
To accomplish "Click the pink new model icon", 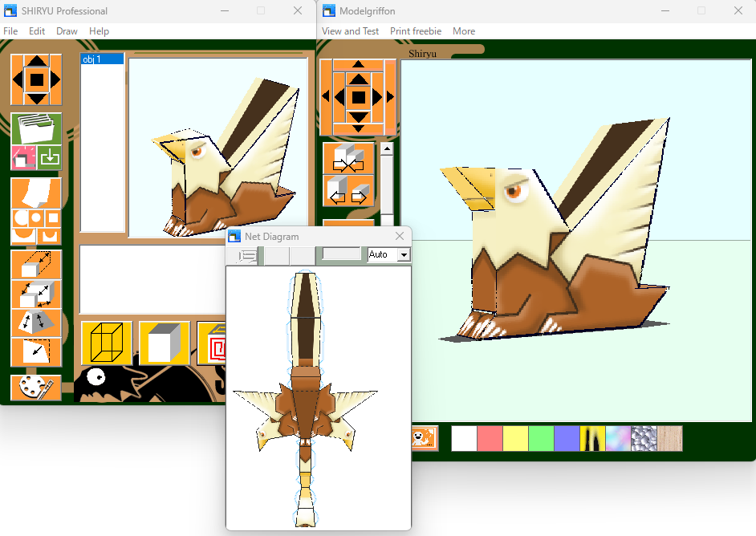I will [23, 157].
